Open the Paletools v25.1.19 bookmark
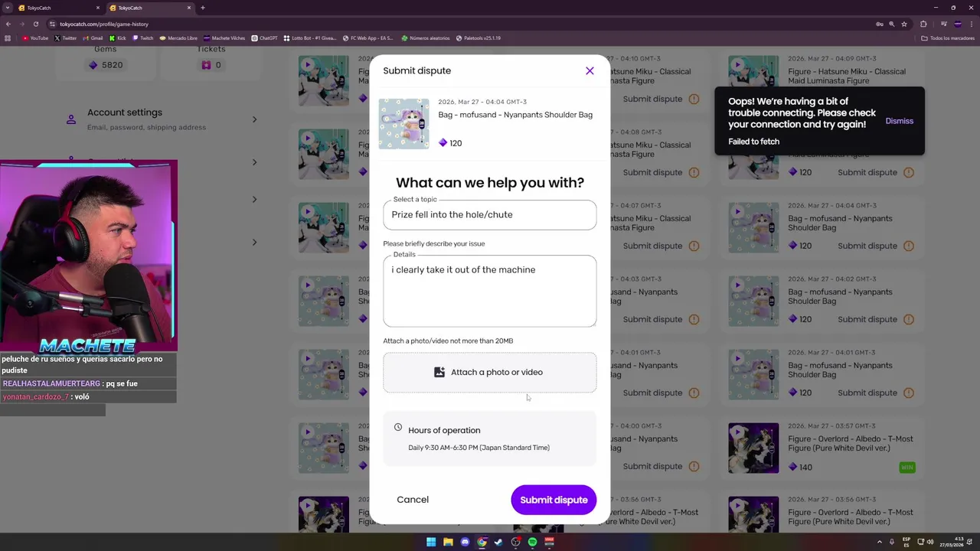980x551 pixels. pos(479,37)
